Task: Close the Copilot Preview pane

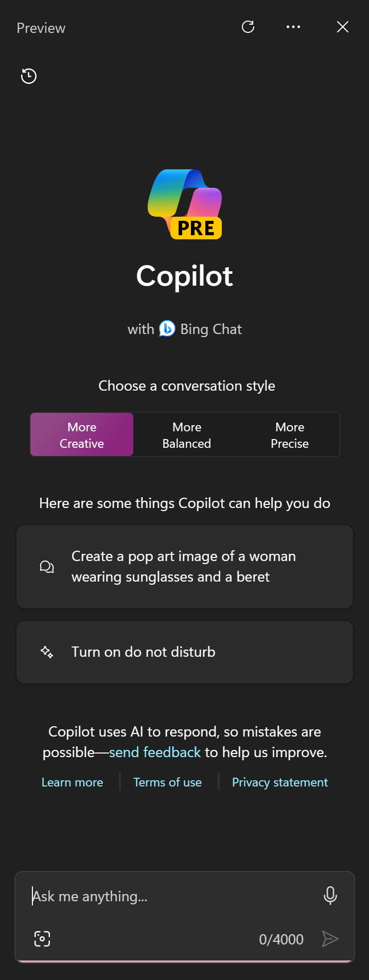Action: click(x=343, y=27)
